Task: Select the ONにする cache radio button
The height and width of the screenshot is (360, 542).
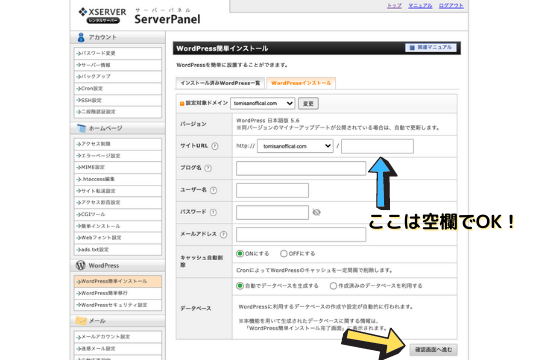Action: (240, 253)
